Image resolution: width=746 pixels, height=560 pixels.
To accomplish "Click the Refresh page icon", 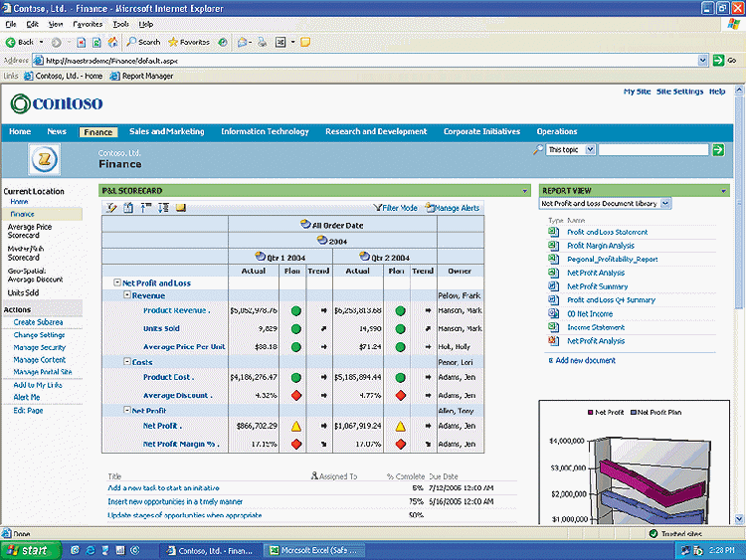I will point(96,43).
